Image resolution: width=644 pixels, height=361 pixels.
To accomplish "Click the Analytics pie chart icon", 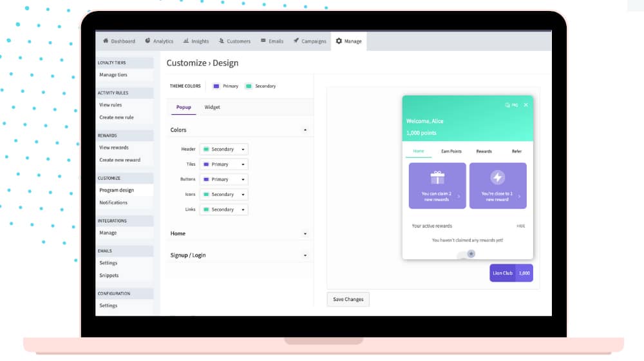I will [x=147, y=41].
